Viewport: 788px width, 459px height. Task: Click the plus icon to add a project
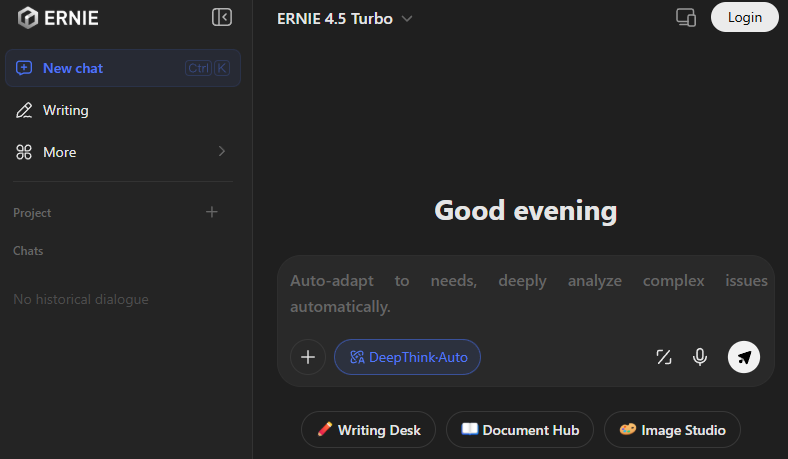pos(212,212)
